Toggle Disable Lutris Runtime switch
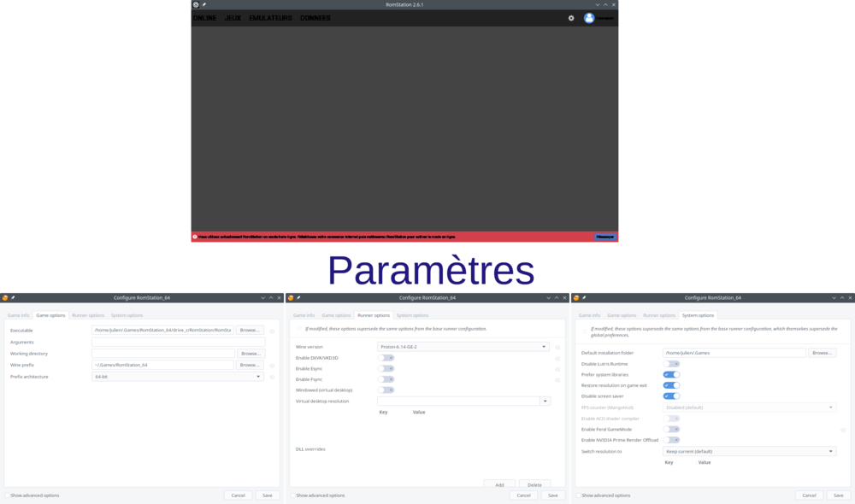Image resolution: width=855 pixels, height=504 pixels. point(672,364)
